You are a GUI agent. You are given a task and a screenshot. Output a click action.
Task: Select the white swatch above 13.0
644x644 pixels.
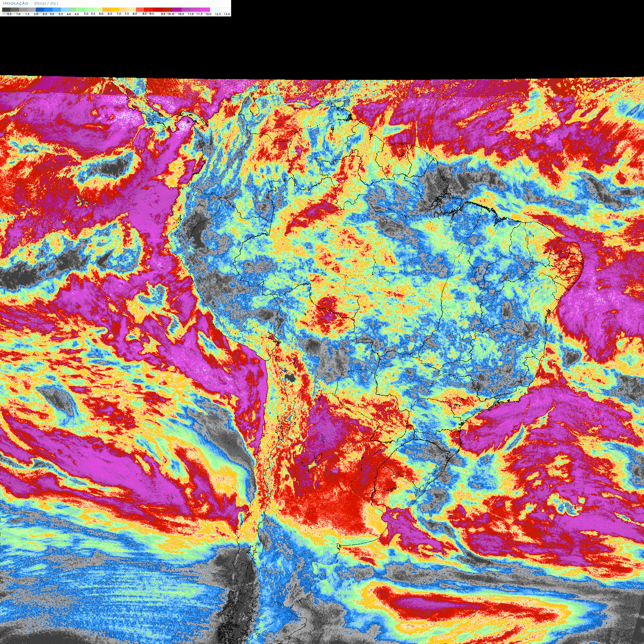coord(225,10)
